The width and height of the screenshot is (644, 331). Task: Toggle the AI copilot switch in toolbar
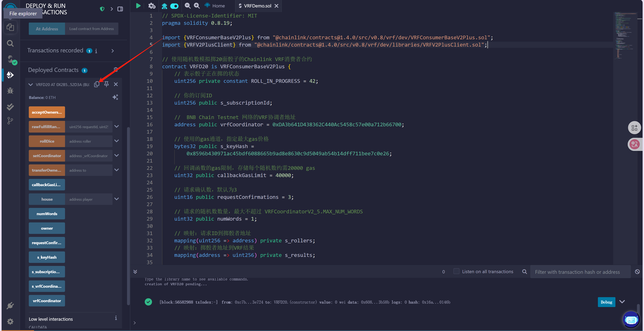tap(174, 6)
